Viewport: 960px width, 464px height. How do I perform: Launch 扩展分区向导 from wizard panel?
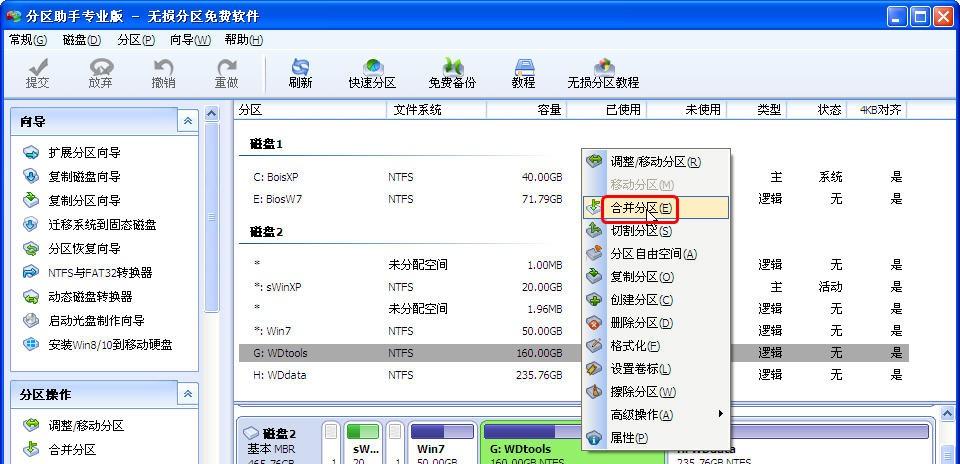[x=72, y=153]
